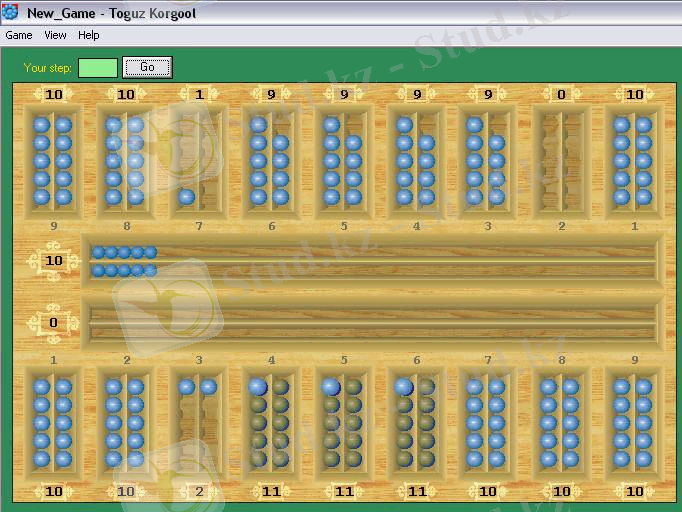Pick your pit 5 in the bottom row
This screenshot has width=682, height=512.
343,422
